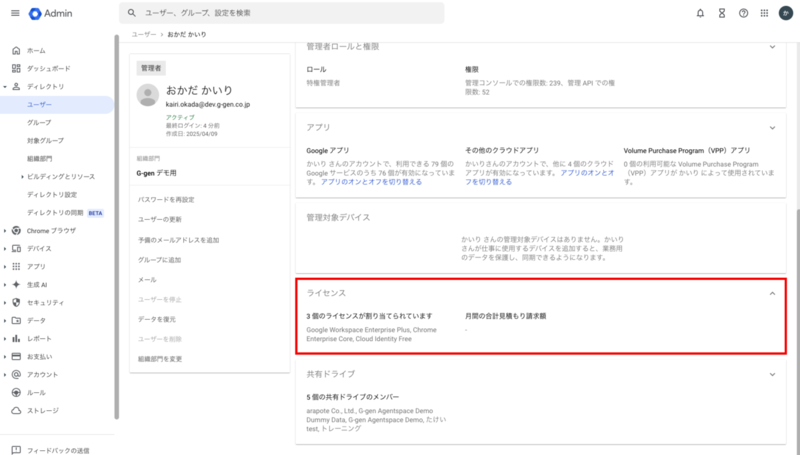Click the 管理対象デバイス heading

coord(338,217)
